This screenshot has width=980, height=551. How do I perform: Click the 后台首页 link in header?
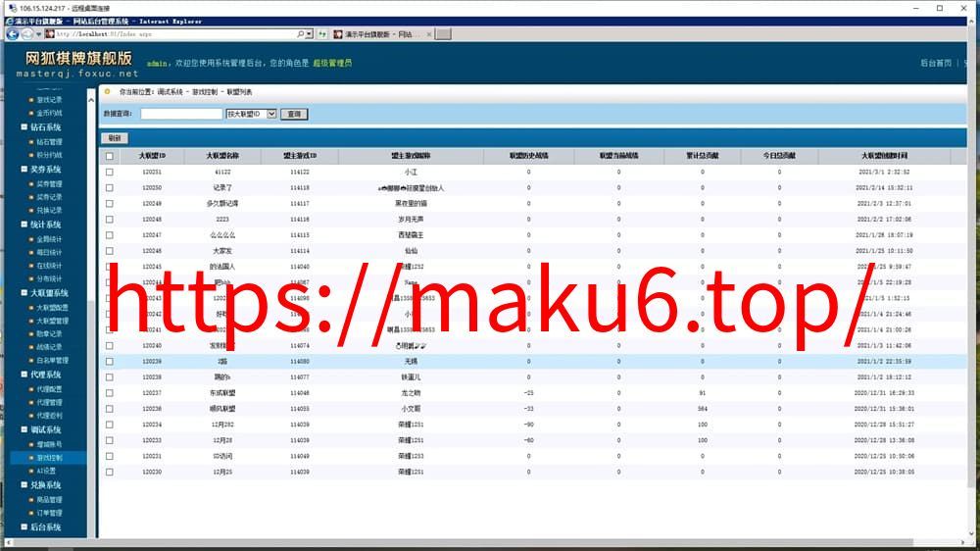coord(936,63)
